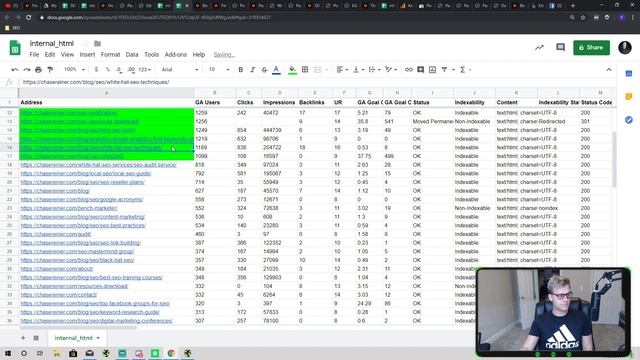Open the horizontal align dropdown
The height and width of the screenshot is (360, 640).
click(342, 70)
